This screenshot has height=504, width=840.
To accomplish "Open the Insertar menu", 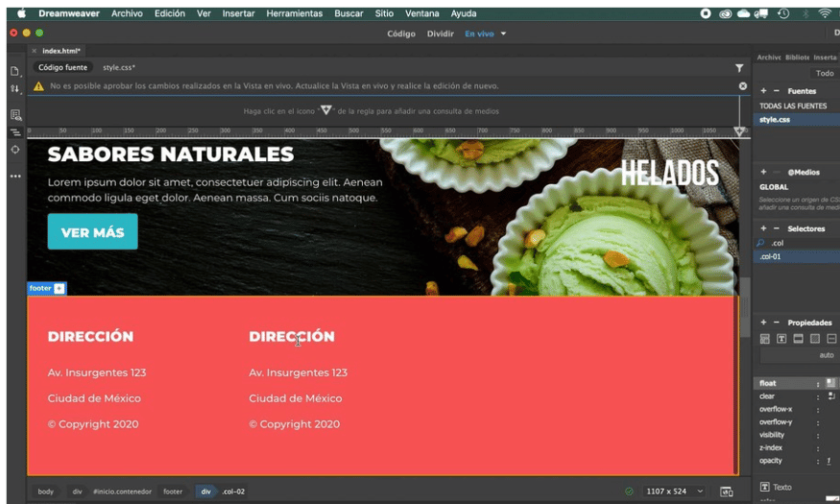I will tap(238, 14).
